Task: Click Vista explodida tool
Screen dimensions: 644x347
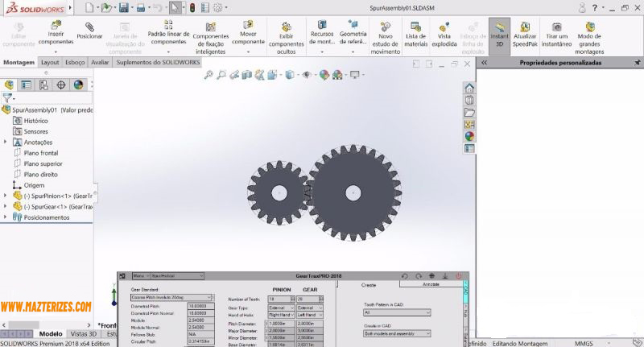Action: (x=444, y=35)
